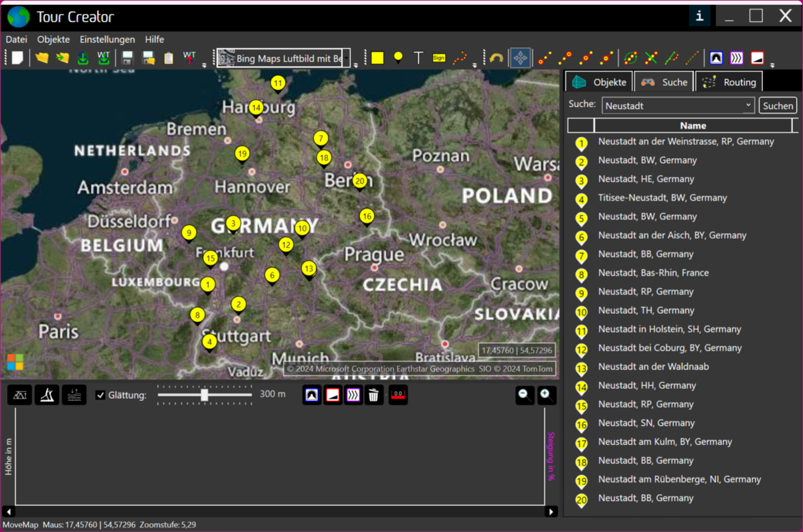The image size is (803, 532).
Task: Click the clipboard icon in top toolbar
Action: click(169, 58)
